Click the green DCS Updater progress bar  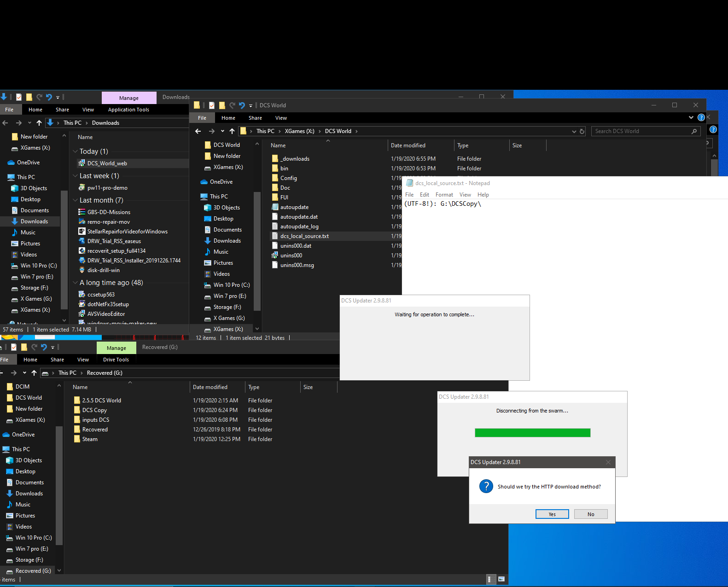[532, 433]
